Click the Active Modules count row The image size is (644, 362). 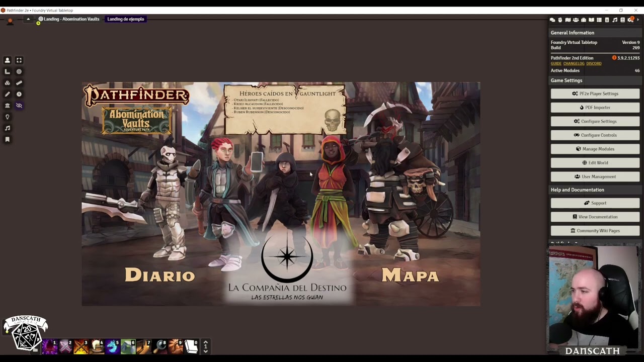(x=595, y=70)
